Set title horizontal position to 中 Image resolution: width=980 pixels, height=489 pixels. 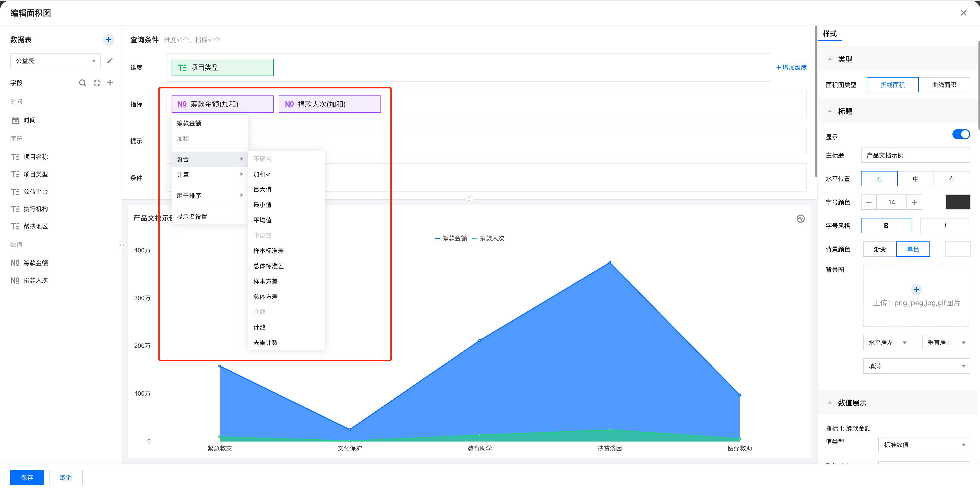tap(915, 179)
